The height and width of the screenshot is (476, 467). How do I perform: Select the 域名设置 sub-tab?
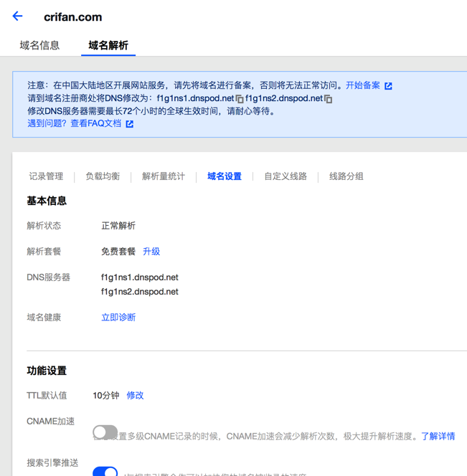(225, 176)
